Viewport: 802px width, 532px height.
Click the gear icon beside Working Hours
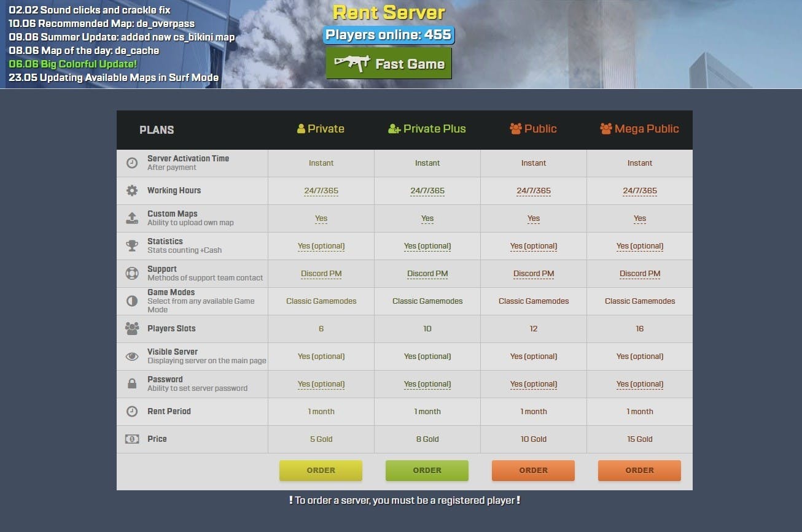point(132,191)
